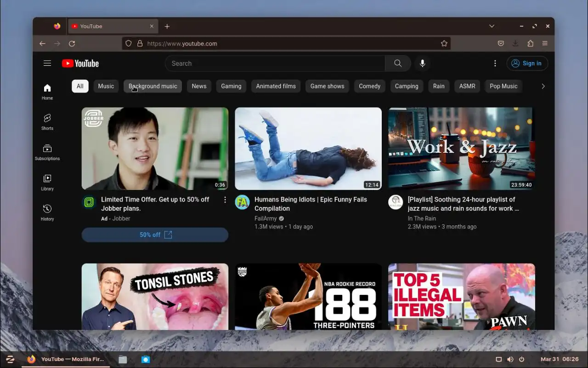Open FailArmy channel link
Viewport: 588px width, 368px height.
coord(266,218)
